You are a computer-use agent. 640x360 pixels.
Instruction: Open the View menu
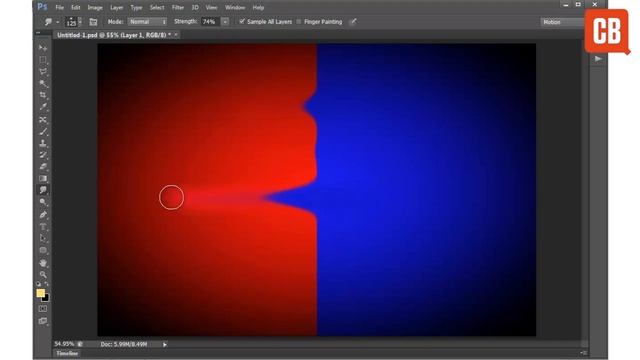click(x=211, y=7)
